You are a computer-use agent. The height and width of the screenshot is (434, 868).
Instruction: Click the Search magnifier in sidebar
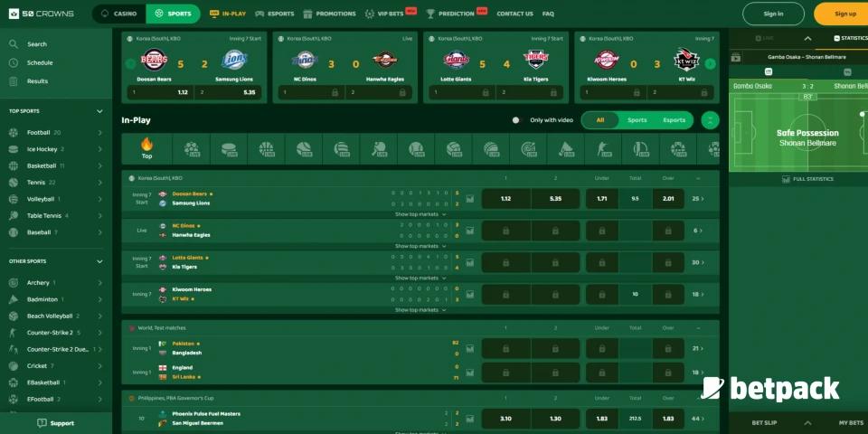pos(14,43)
